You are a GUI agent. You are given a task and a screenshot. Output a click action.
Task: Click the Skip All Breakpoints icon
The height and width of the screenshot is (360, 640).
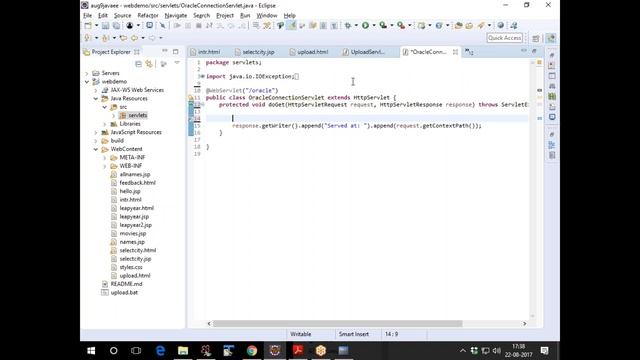click(162, 25)
